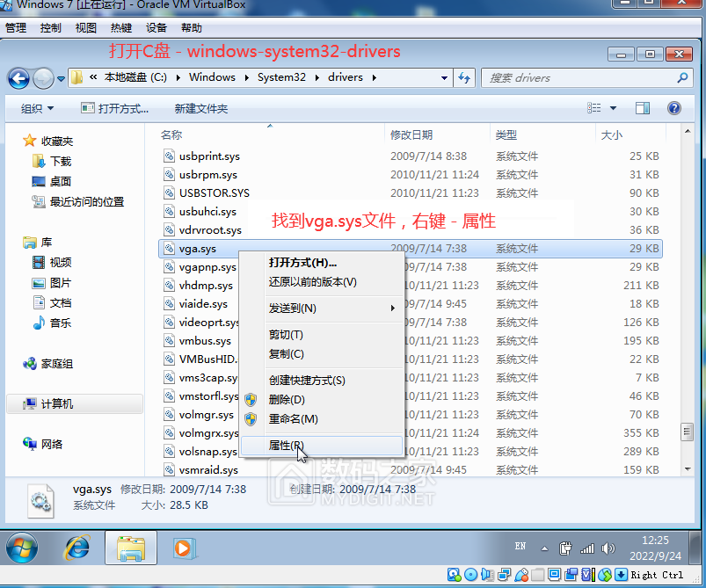Choose 属性(R) in the context menu

[286, 446]
